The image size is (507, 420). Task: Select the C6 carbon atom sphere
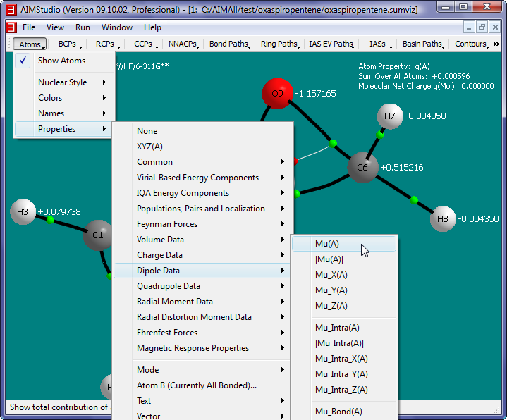pyautogui.click(x=362, y=168)
